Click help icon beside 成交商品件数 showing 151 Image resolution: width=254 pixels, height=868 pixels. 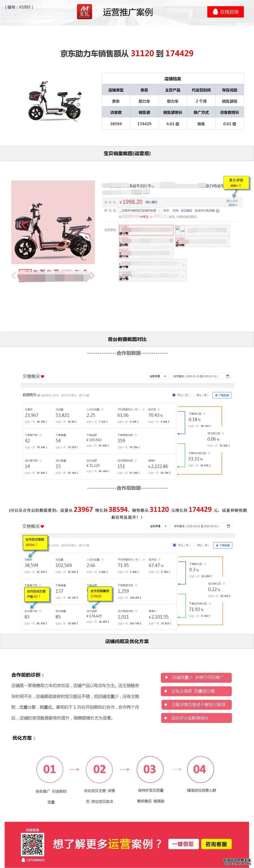tap(136, 461)
